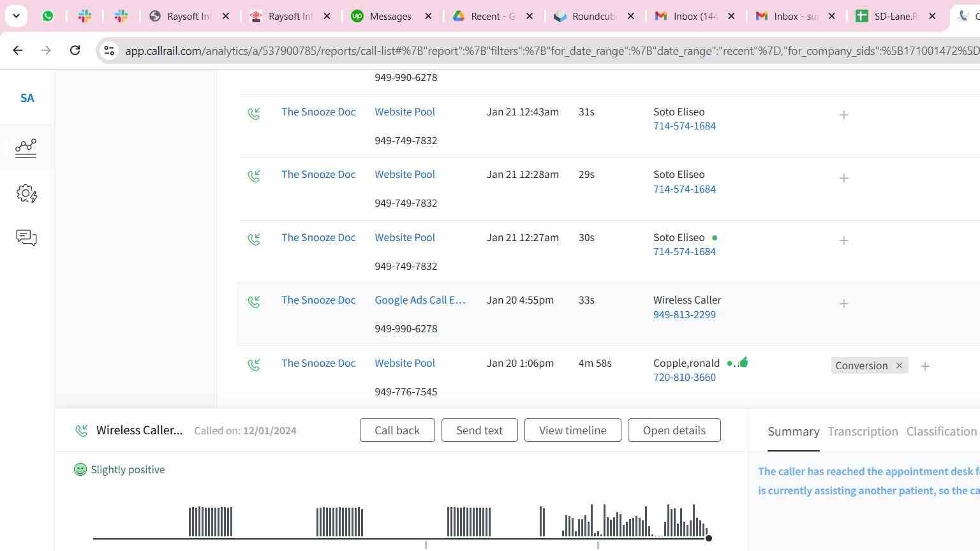Switch to the Messages browser tab
980x551 pixels.
coord(391,16)
